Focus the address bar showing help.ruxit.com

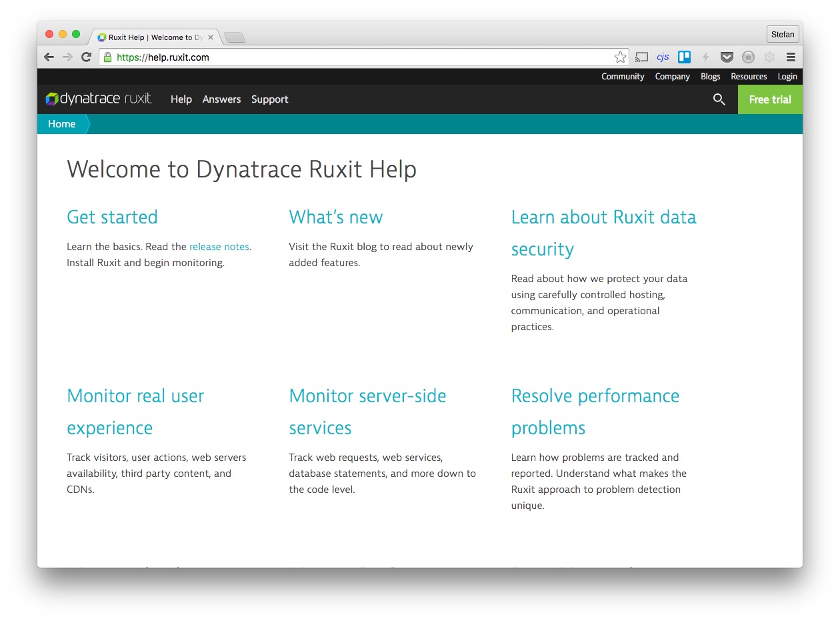364,57
